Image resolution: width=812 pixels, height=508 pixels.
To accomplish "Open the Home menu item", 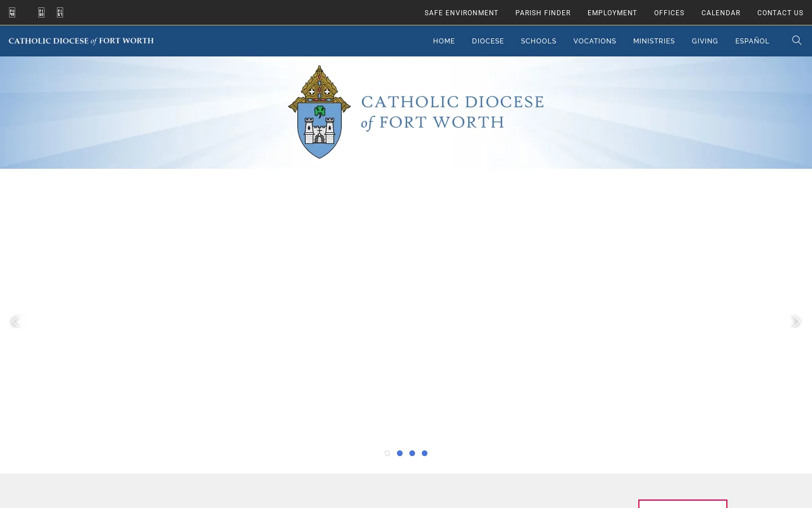I will point(444,41).
